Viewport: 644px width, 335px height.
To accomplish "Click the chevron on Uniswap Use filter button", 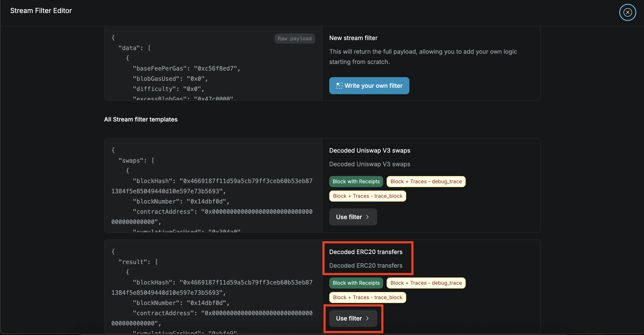I will point(367,217).
